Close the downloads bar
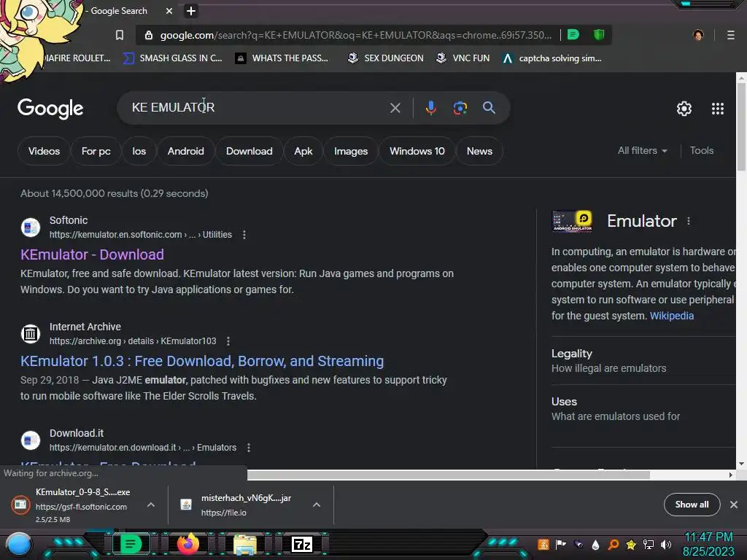The height and width of the screenshot is (560, 747). click(734, 505)
